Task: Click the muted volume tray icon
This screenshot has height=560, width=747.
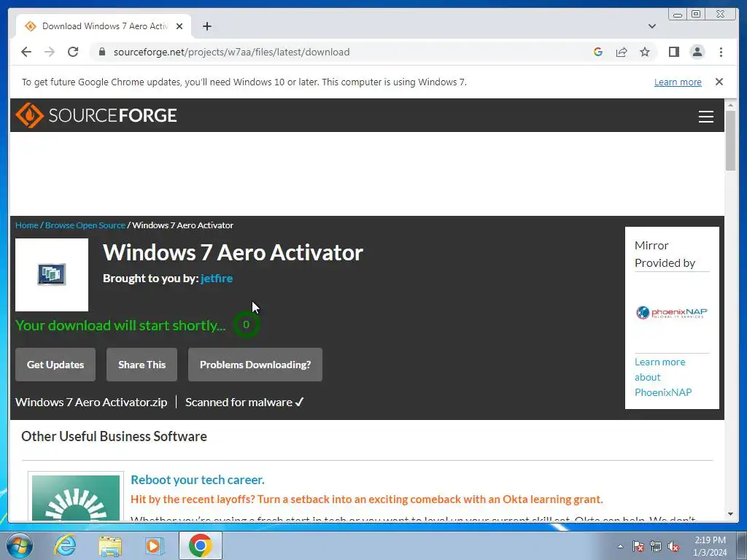Action: pos(673,546)
